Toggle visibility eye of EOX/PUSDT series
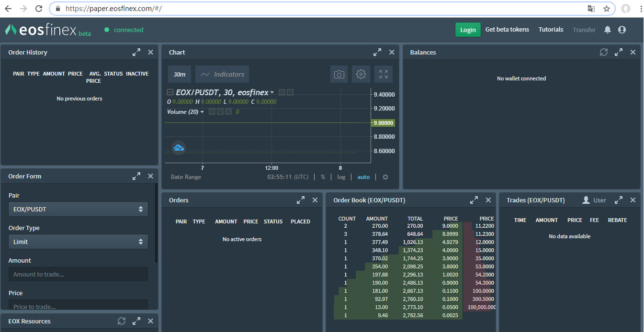Image resolution: width=644 pixels, height=332 pixels. 282,92
